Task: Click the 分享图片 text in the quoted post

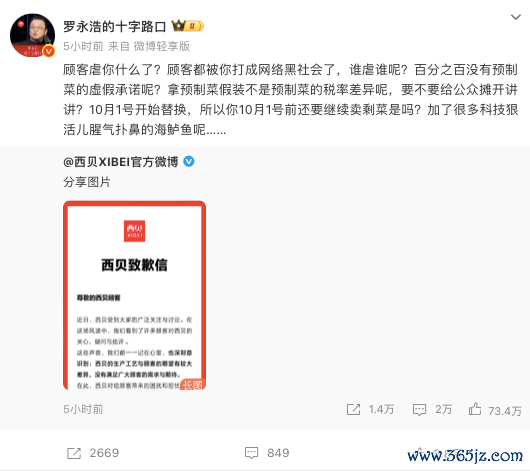Action: pyautogui.click(x=87, y=182)
